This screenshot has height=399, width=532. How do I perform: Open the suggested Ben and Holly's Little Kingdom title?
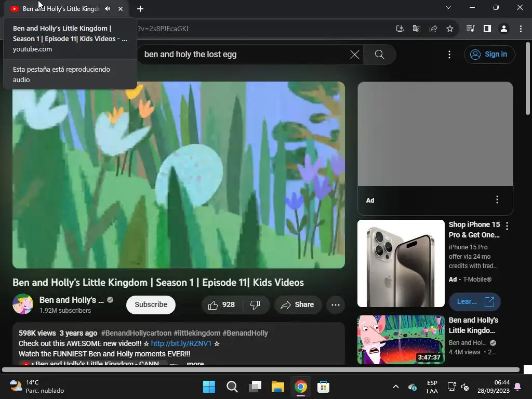coord(474,325)
